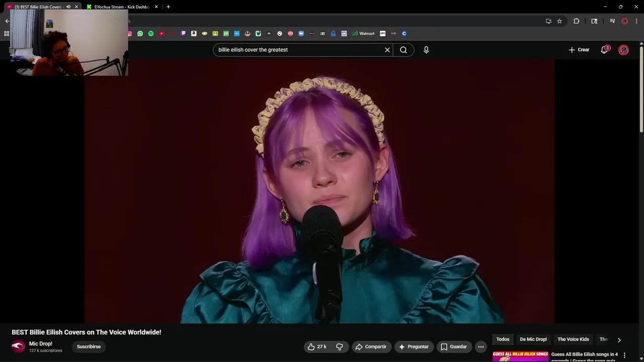Image resolution: width=644 pixels, height=362 pixels.
Task: Open the Chrome extensions puzzle icon
Action: pos(577,21)
